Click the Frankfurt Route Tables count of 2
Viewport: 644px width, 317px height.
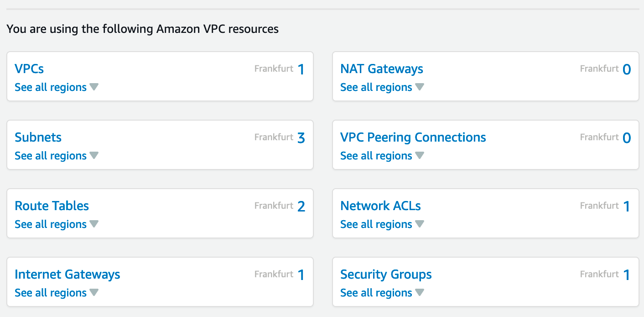coord(301,206)
